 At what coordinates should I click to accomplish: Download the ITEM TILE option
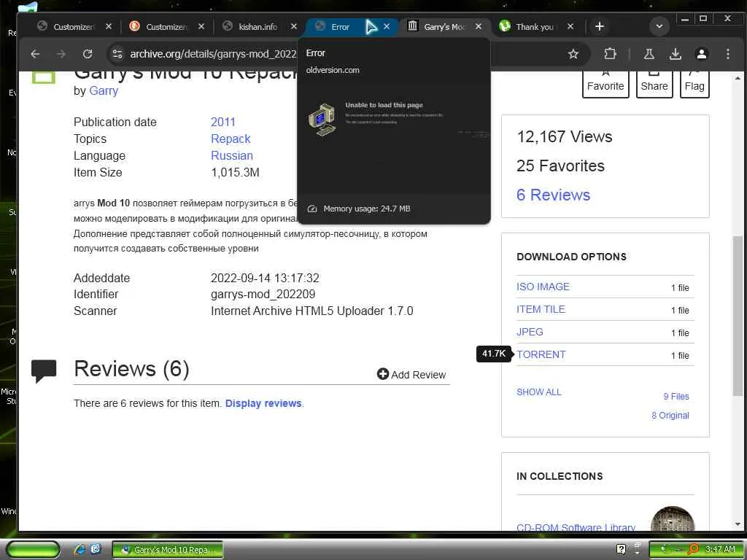pos(541,309)
